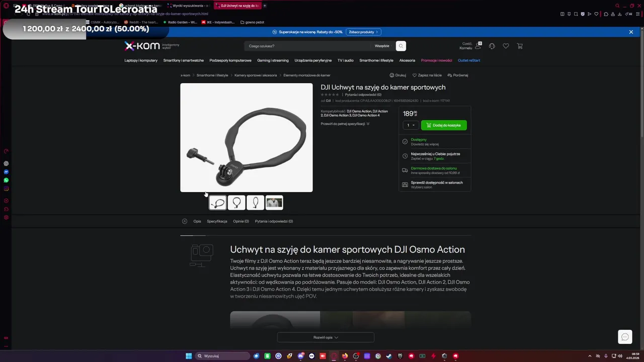Open Radio Garden bookmark
The width and height of the screenshot is (644, 362).
pyautogui.click(x=180, y=22)
